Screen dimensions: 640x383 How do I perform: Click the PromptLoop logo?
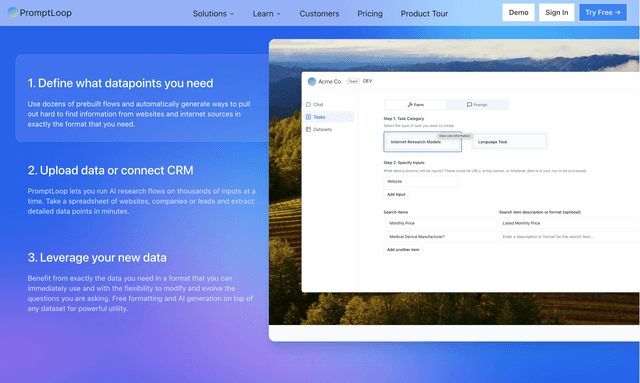40,13
